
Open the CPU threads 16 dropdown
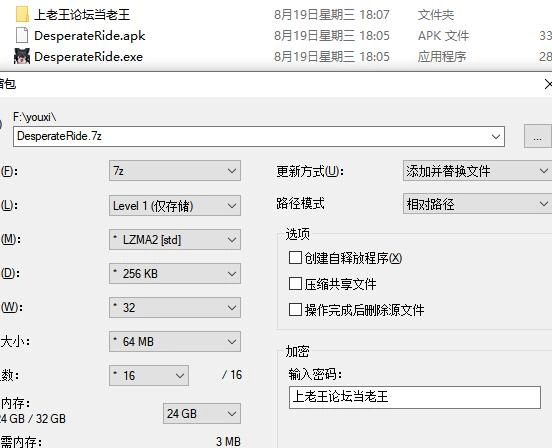pos(149,376)
